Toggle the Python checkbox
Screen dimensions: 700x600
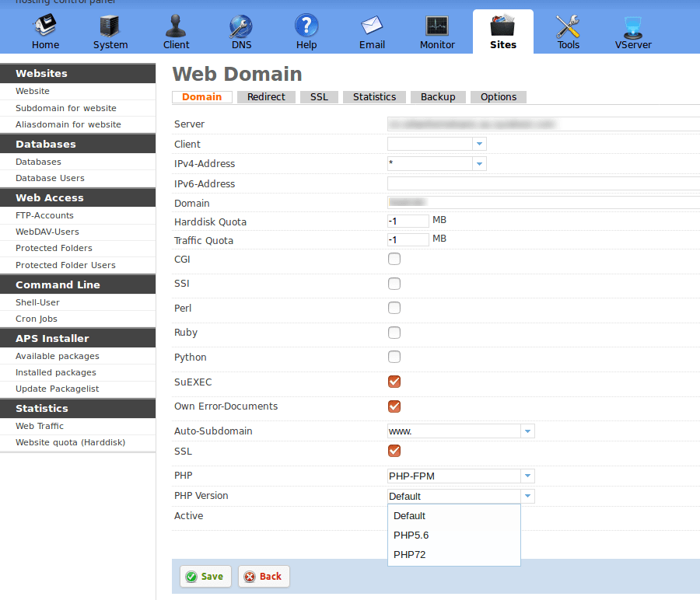[394, 357]
